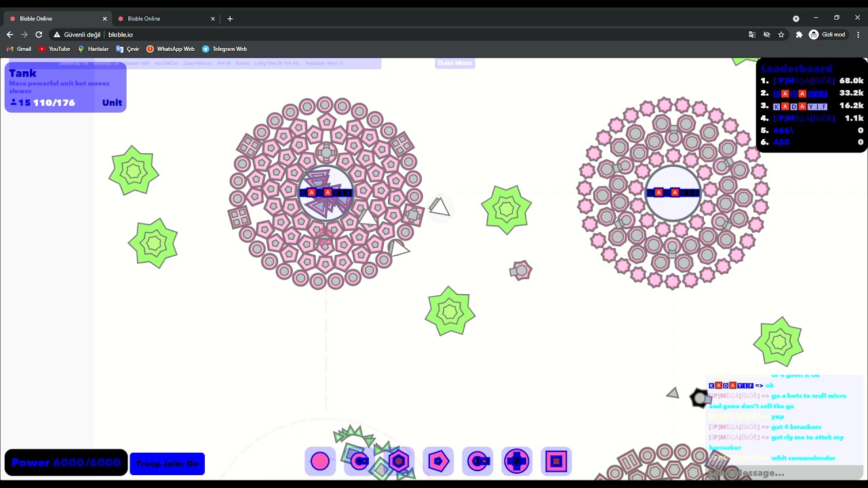Click the Leaderboard heading
868x488 pixels.
click(x=796, y=68)
